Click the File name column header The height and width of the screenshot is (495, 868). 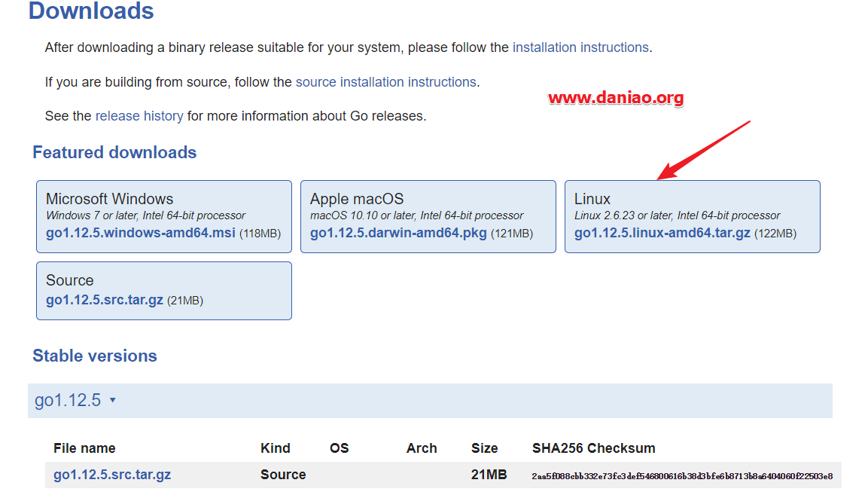click(85, 448)
